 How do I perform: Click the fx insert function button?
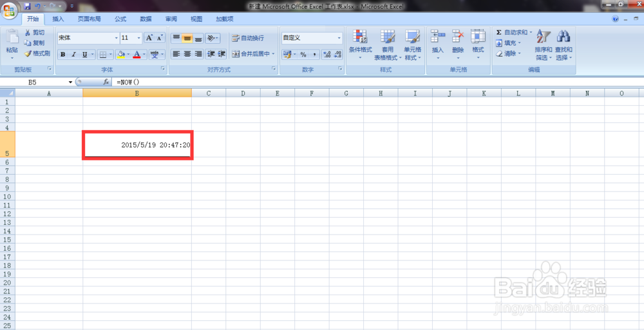click(x=106, y=82)
